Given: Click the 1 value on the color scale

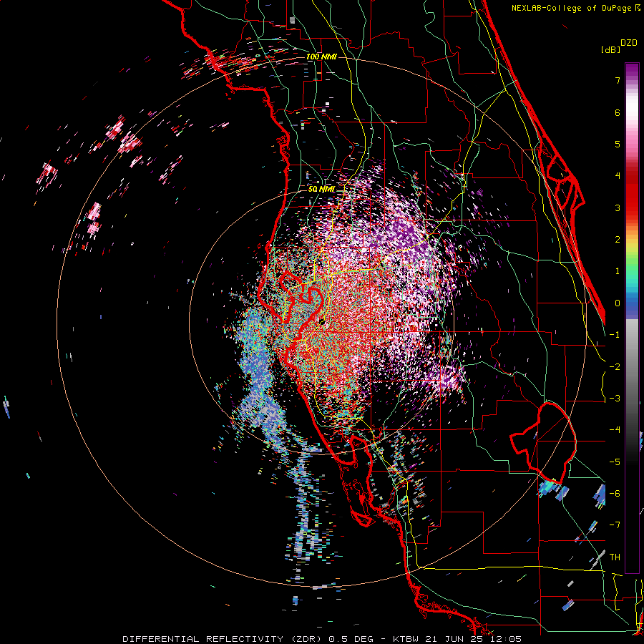Looking at the screenshot, I should point(618,271).
